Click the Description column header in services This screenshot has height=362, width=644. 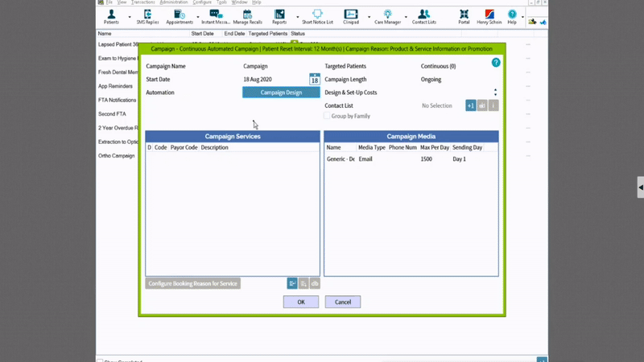(214, 147)
